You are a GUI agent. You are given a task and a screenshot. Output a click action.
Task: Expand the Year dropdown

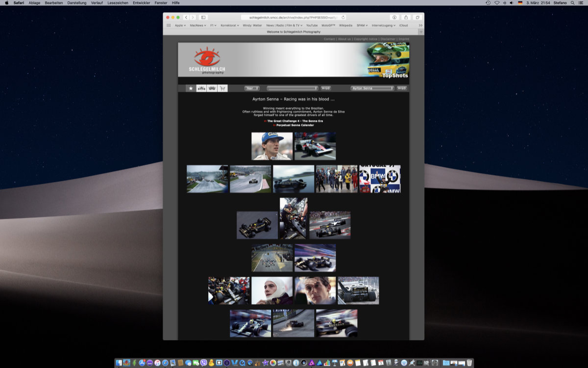tap(252, 88)
